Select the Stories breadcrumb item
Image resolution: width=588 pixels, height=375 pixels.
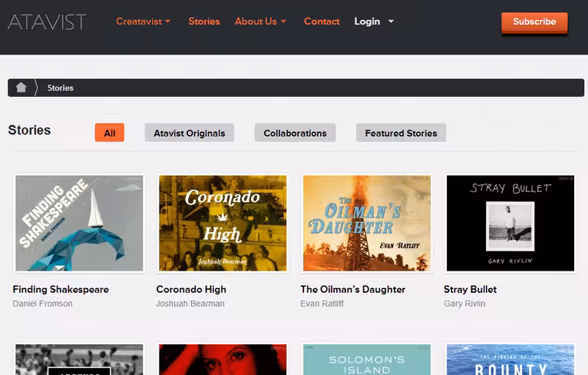(61, 88)
